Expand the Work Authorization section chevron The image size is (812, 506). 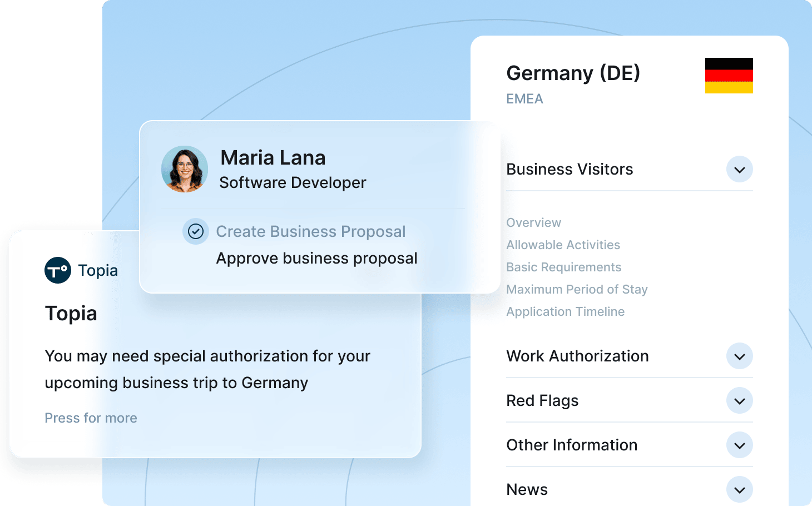pyautogui.click(x=739, y=356)
